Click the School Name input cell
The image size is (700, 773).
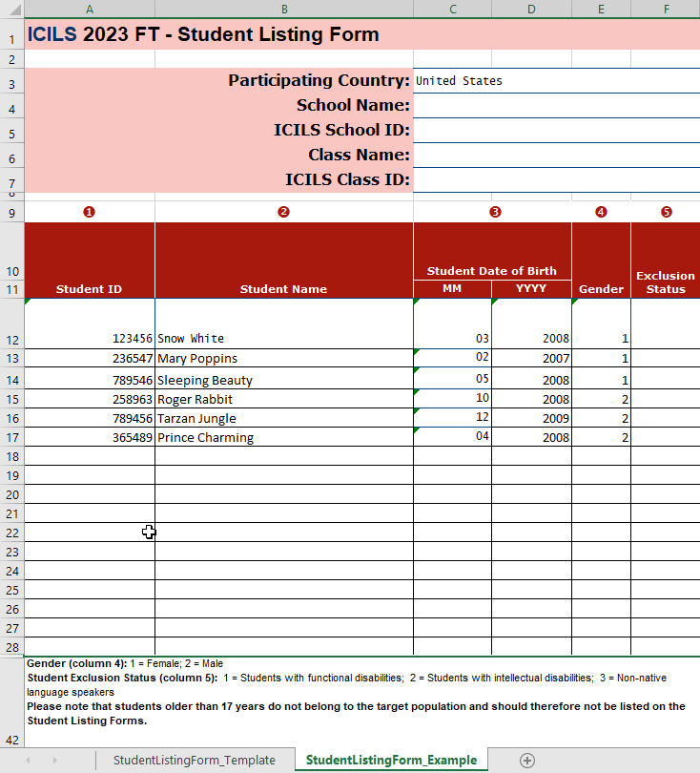point(556,105)
